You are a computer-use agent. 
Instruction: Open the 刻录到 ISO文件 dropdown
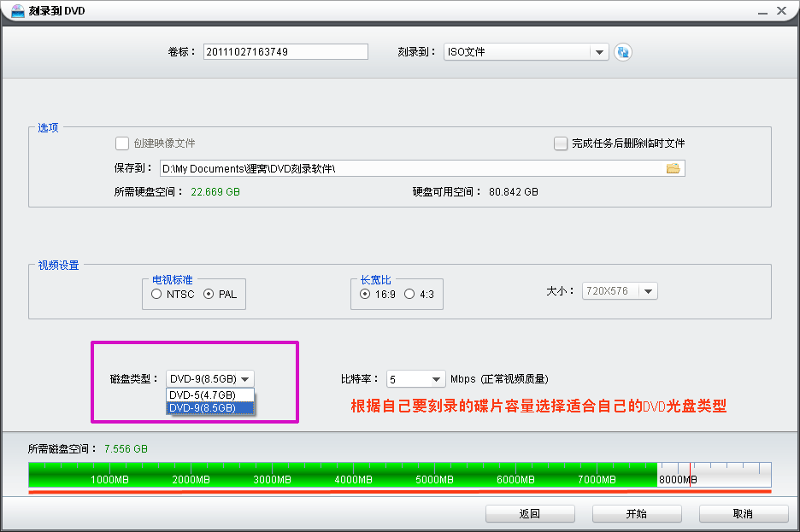[x=526, y=52]
